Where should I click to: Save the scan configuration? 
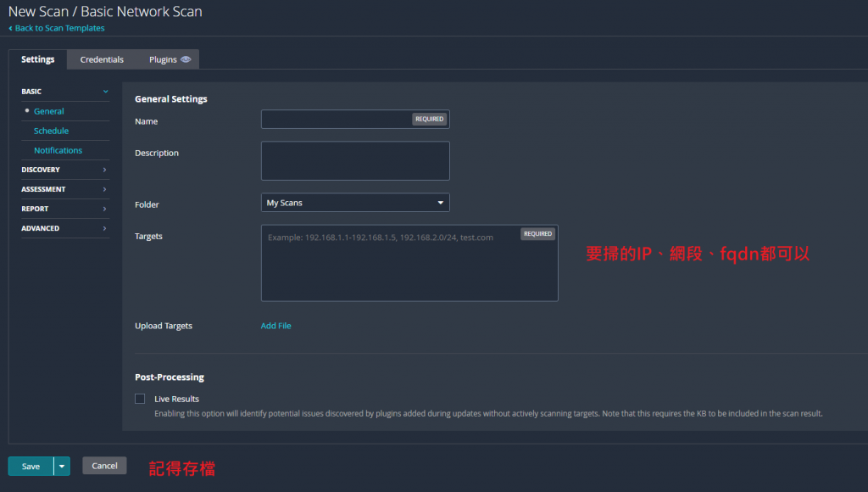pyautogui.click(x=31, y=466)
